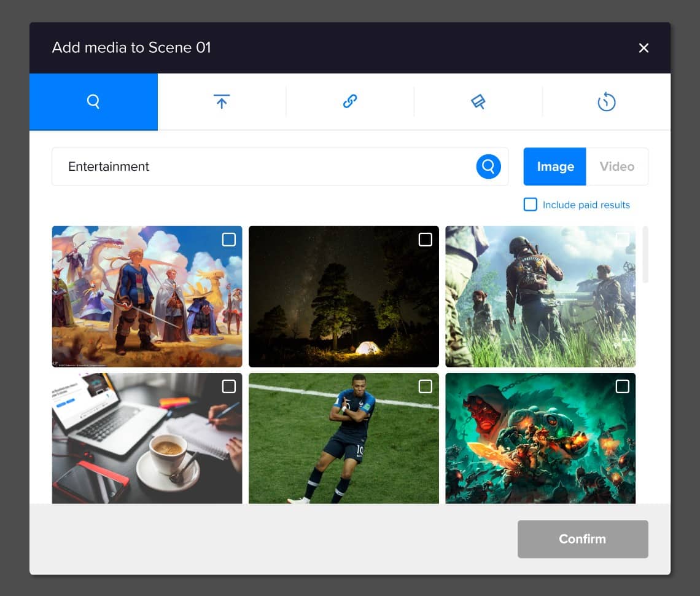Select the soccer player on grass thumbnail
The image size is (700, 596).
(x=344, y=439)
